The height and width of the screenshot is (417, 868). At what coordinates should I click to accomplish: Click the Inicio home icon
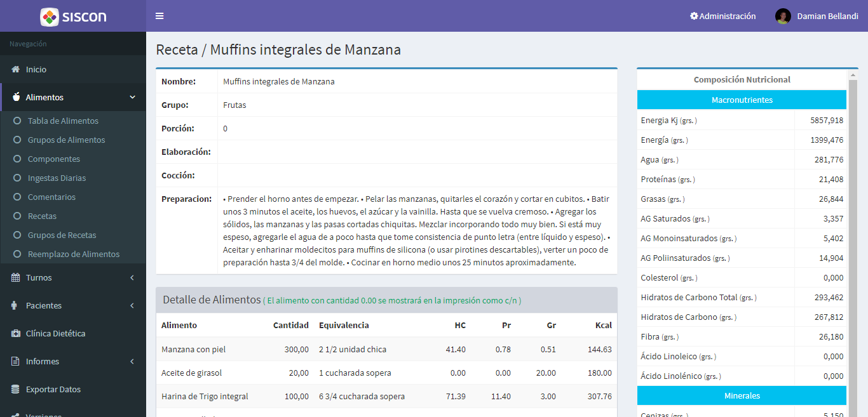point(16,69)
